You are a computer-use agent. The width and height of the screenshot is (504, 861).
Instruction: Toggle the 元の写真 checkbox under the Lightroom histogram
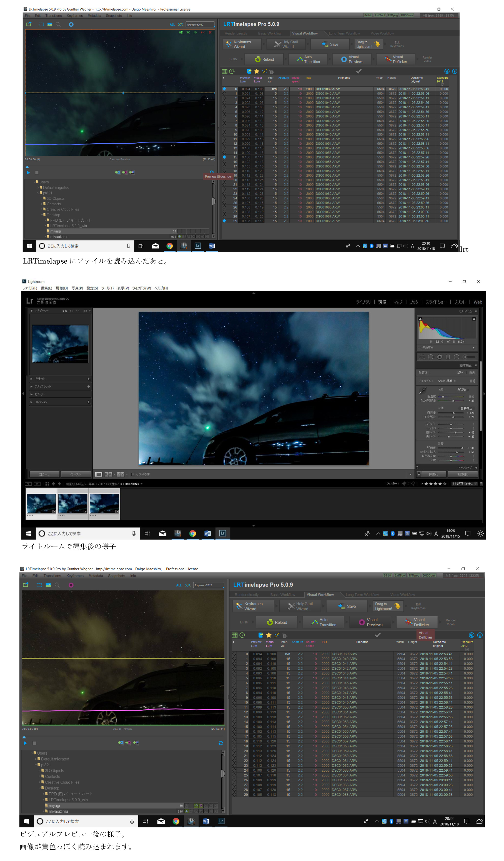[x=420, y=348]
